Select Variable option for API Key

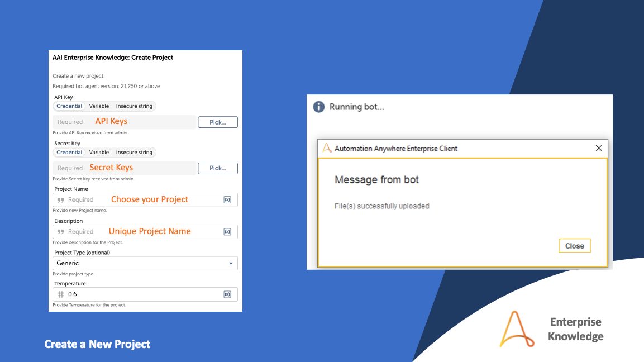click(99, 106)
